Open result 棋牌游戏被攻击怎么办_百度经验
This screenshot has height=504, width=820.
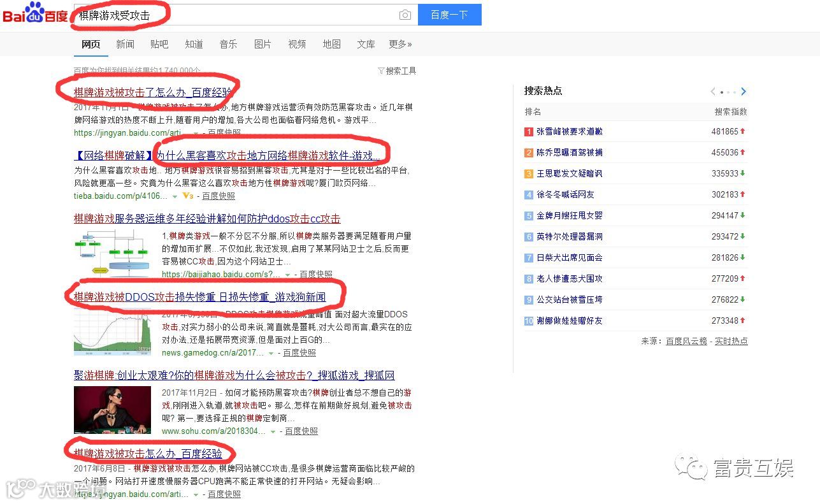tap(148, 454)
